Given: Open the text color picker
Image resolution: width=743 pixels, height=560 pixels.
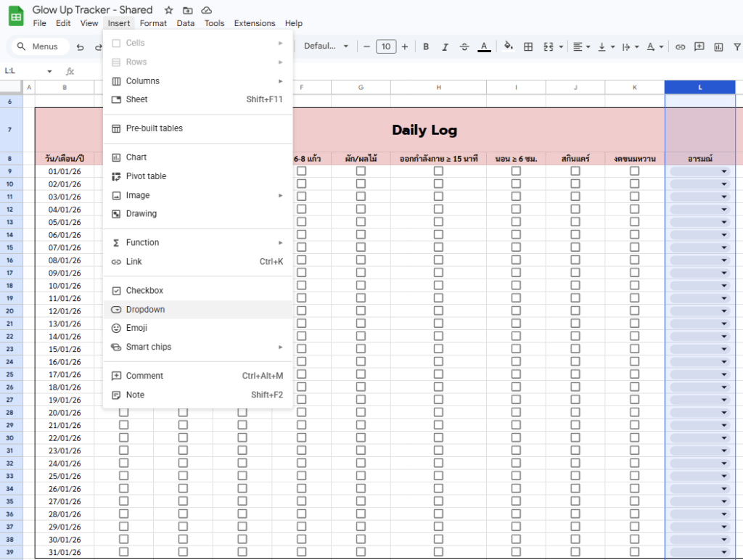Looking at the screenshot, I should (x=484, y=46).
